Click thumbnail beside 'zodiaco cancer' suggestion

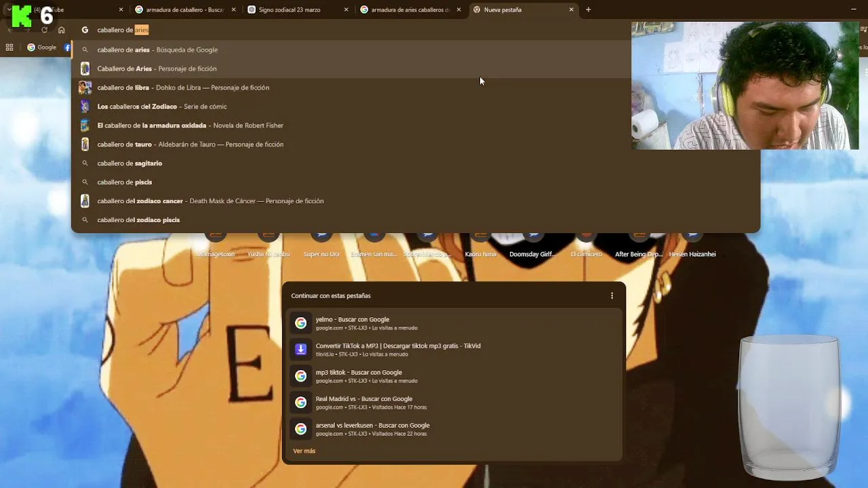click(x=85, y=201)
